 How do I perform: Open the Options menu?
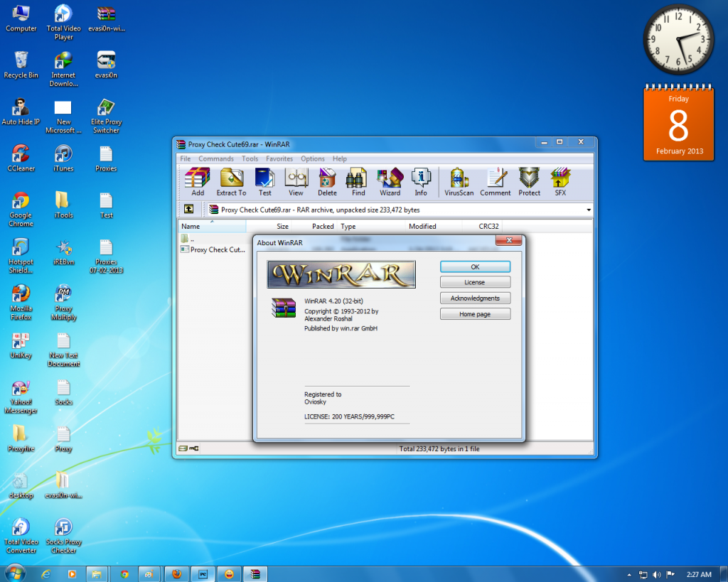tap(313, 158)
